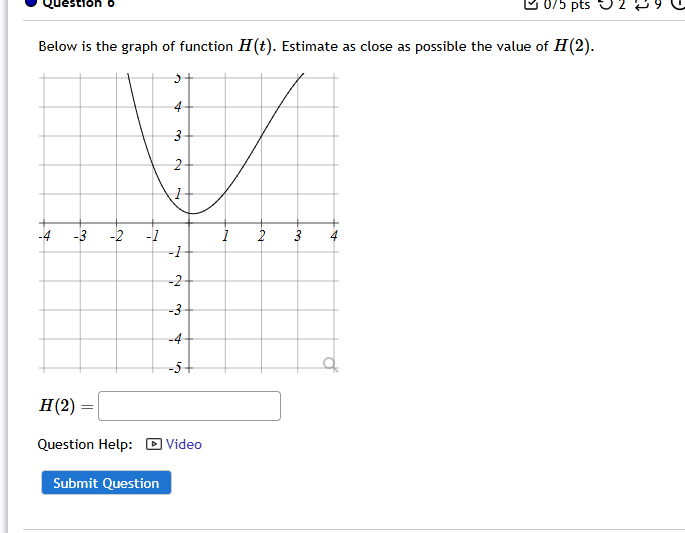Click the y-axis tick label 3
This screenshot has width=685, height=533.
(x=177, y=136)
